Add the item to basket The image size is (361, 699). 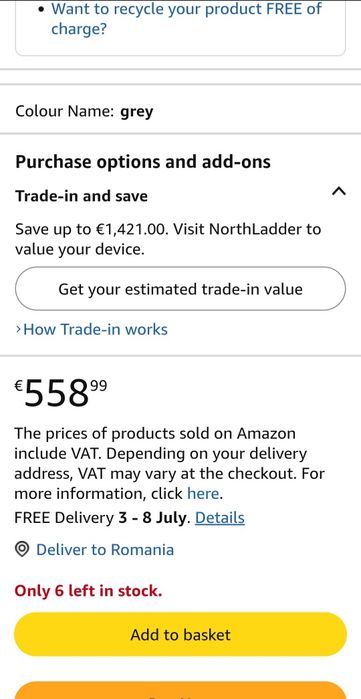(x=180, y=634)
